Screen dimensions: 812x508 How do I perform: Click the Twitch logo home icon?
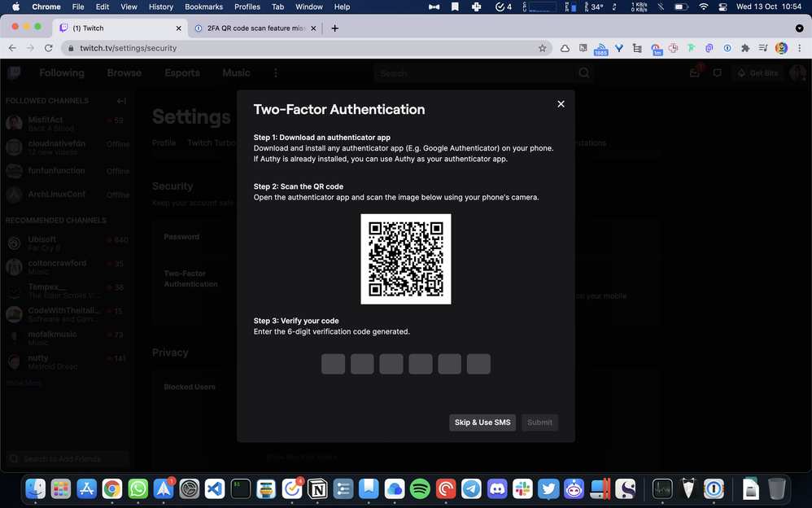(x=14, y=73)
